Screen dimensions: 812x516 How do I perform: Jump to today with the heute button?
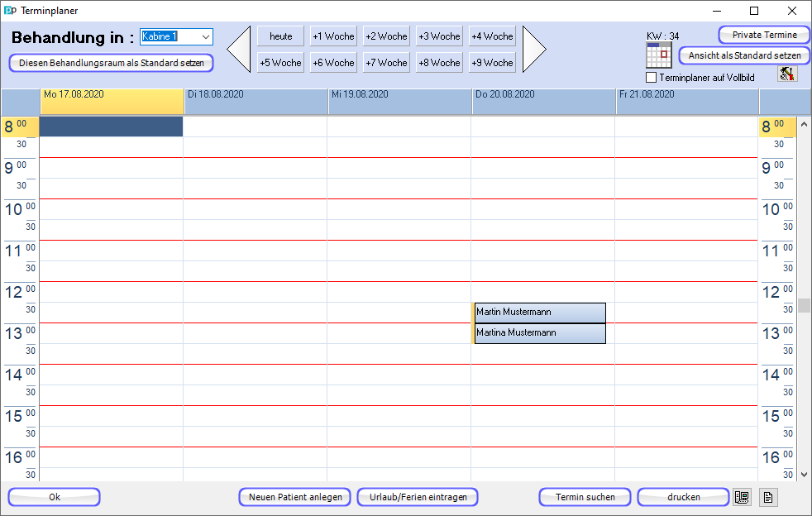coord(280,36)
